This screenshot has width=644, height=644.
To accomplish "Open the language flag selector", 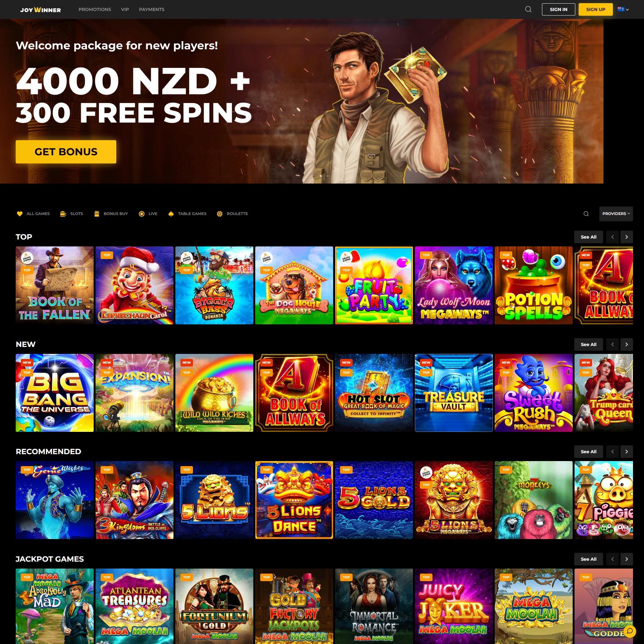I will pyautogui.click(x=623, y=9).
